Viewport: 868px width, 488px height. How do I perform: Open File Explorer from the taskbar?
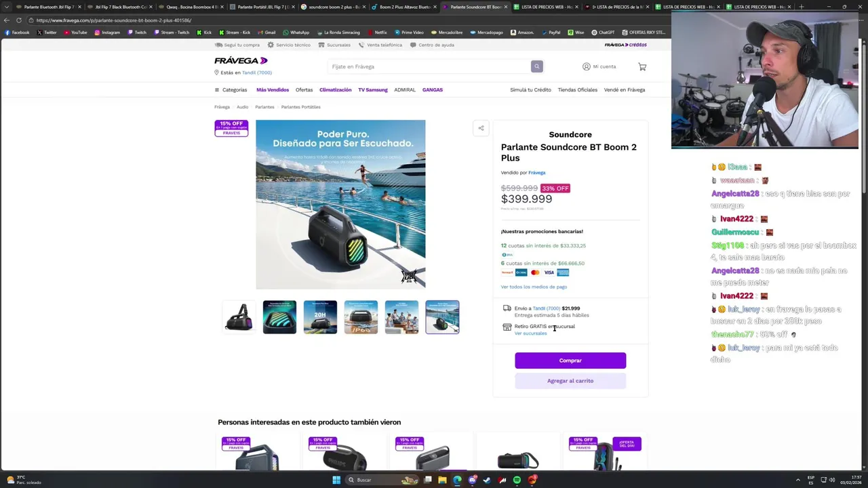(442, 480)
